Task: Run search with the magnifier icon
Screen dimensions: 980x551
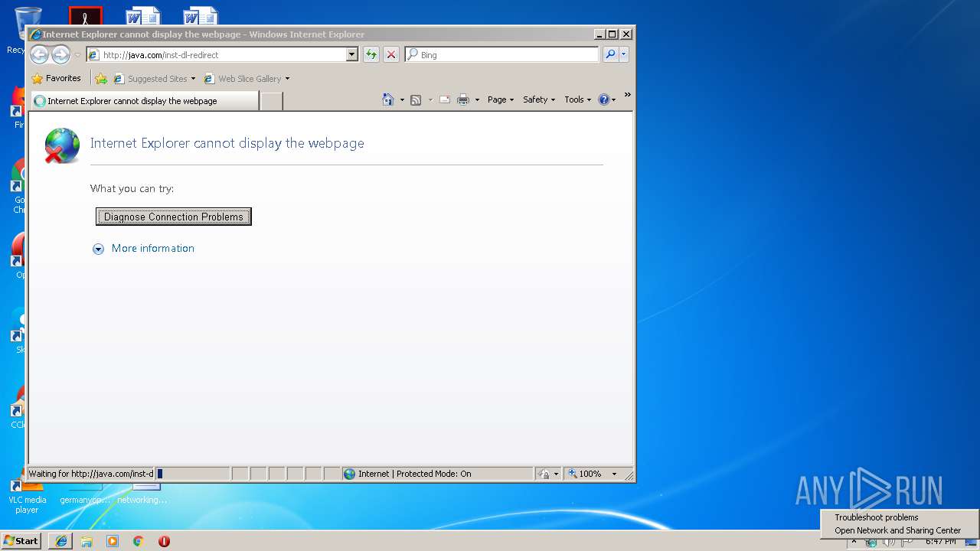Action: [610, 54]
